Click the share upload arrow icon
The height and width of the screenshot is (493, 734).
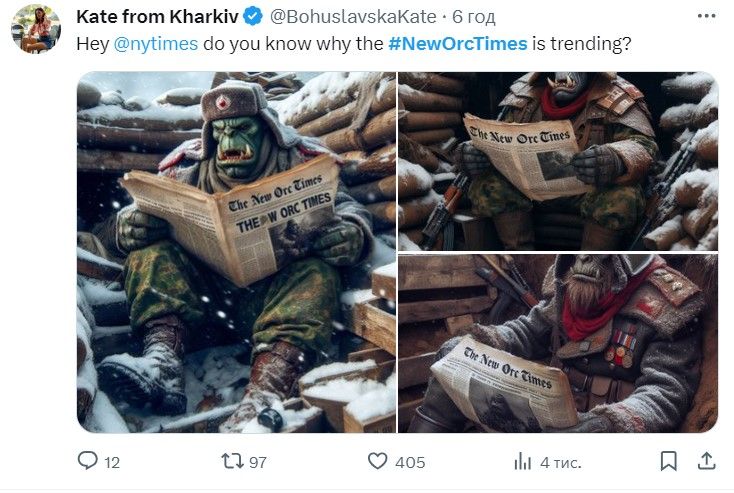(706, 461)
